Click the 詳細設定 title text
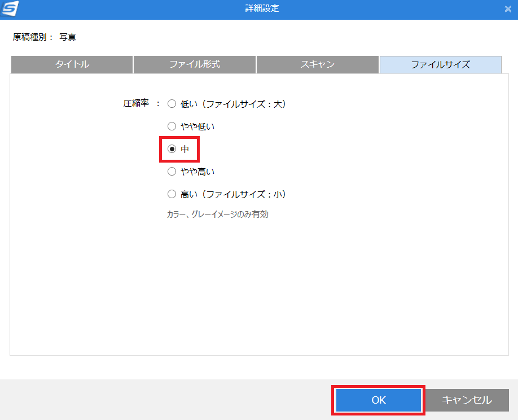Viewport: 518px width, 420px height. click(262, 8)
